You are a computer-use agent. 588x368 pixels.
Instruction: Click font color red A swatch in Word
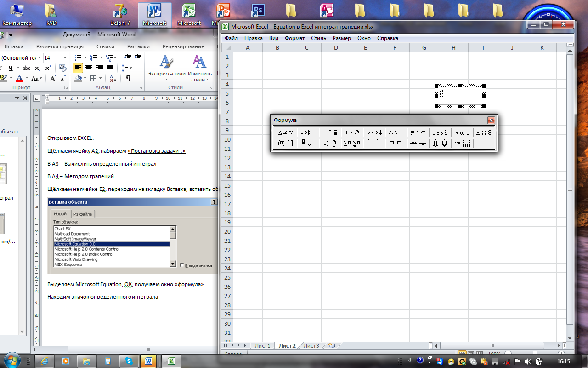[19, 78]
